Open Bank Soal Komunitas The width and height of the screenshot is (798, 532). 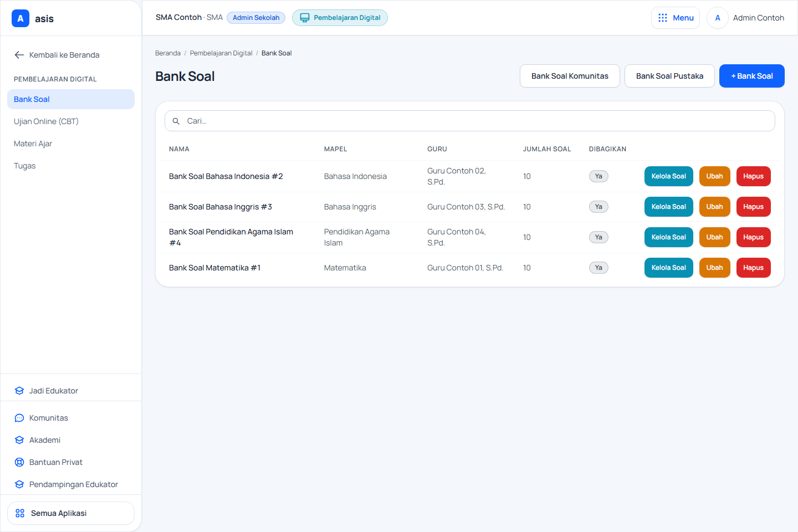tap(570, 76)
